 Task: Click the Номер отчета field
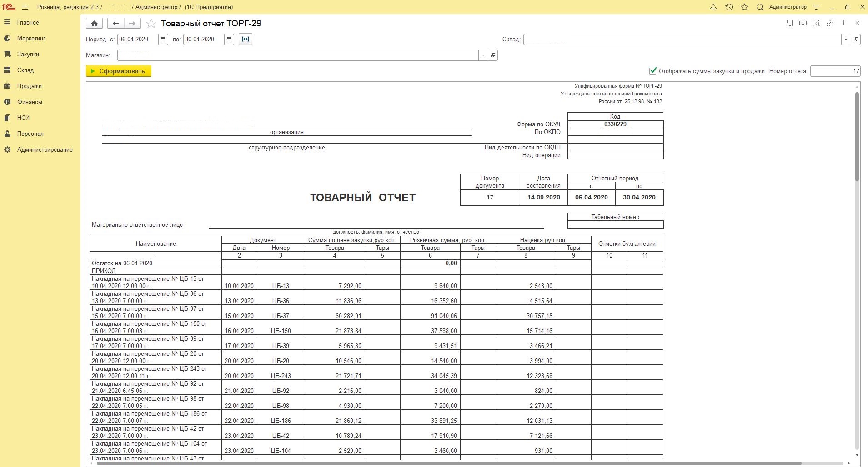(835, 71)
